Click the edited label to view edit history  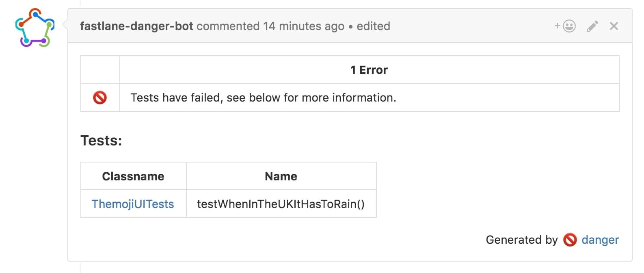pos(373,26)
